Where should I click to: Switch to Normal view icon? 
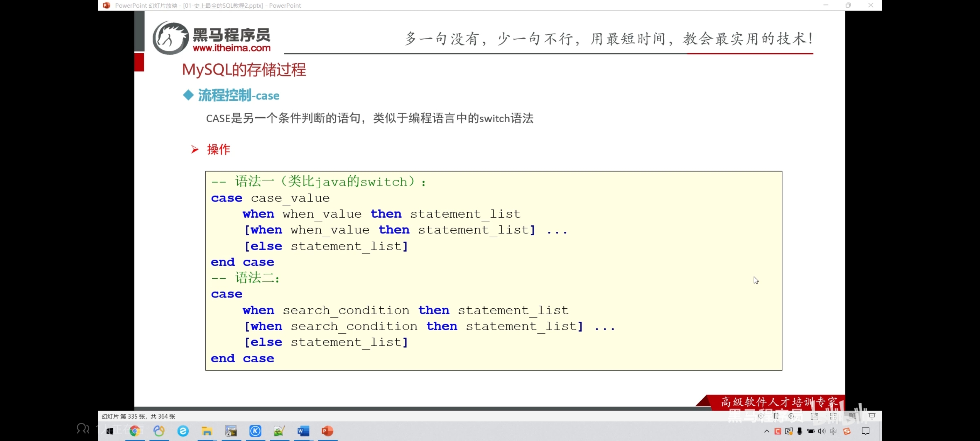coord(814,416)
